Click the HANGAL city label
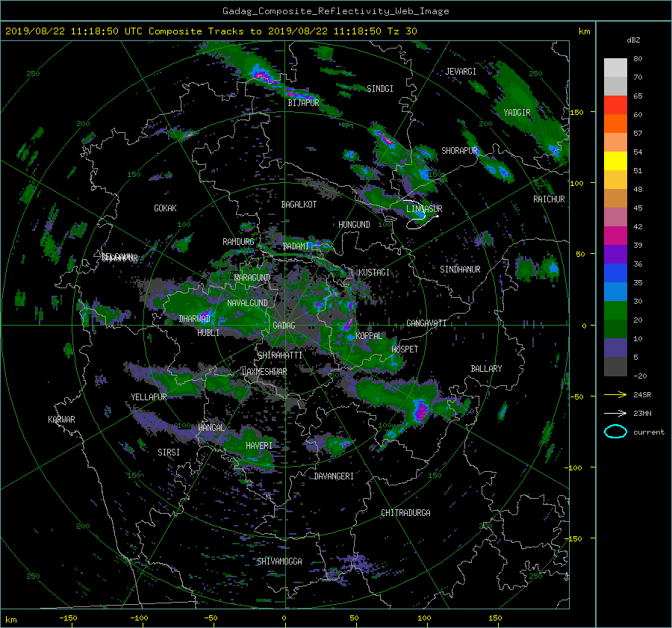 coord(211,428)
